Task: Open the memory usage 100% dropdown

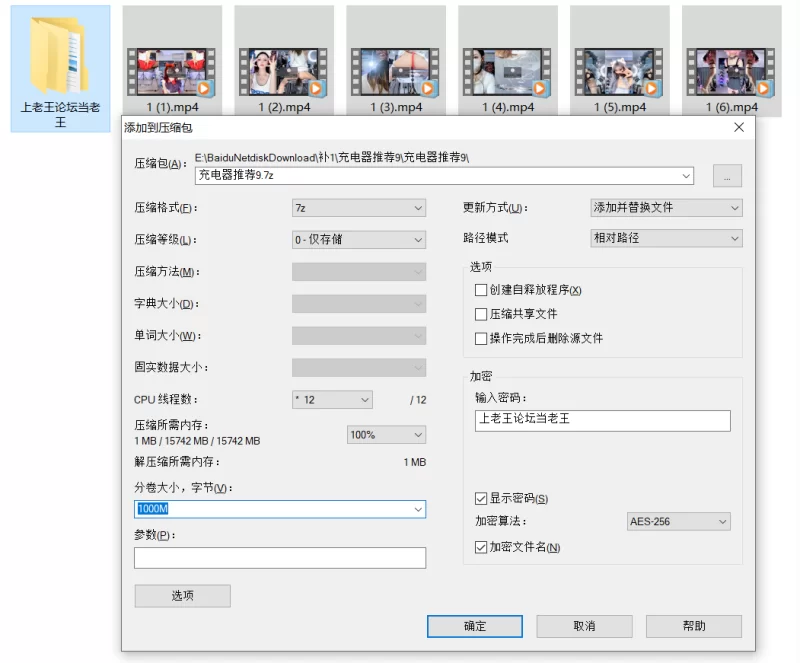Action: pyautogui.click(x=386, y=435)
